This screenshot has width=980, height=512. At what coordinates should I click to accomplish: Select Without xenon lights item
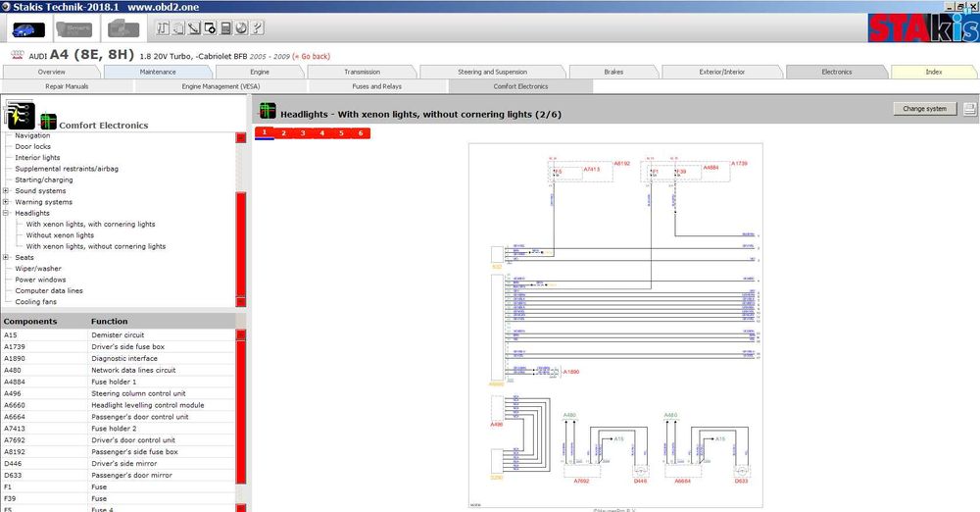[x=60, y=235]
